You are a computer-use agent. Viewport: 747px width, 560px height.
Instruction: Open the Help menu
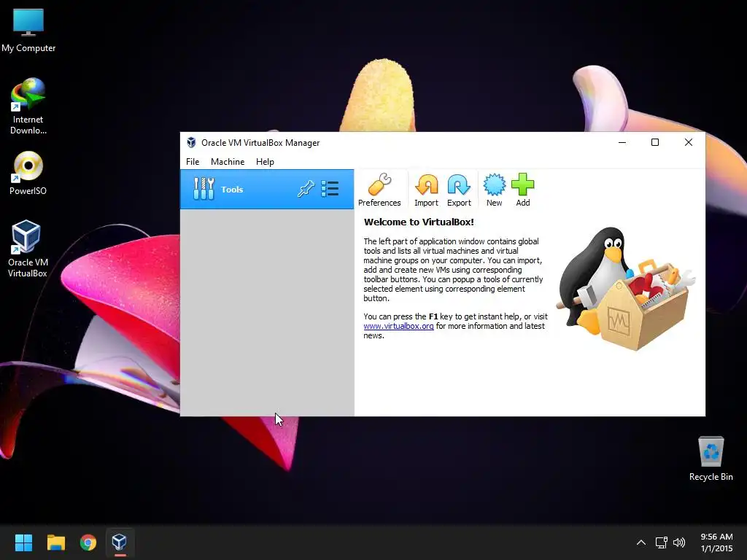click(x=265, y=162)
